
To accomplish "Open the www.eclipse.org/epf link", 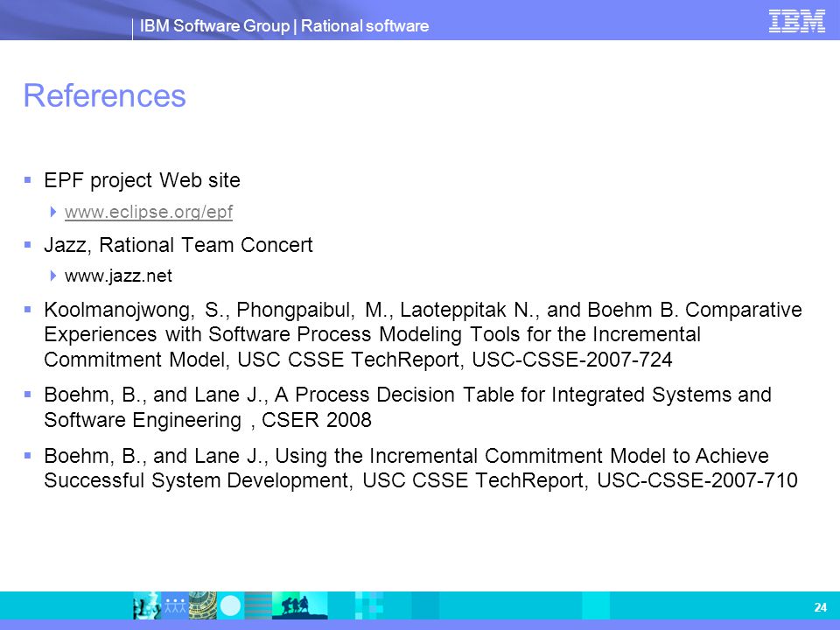I will click(x=149, y=212).
